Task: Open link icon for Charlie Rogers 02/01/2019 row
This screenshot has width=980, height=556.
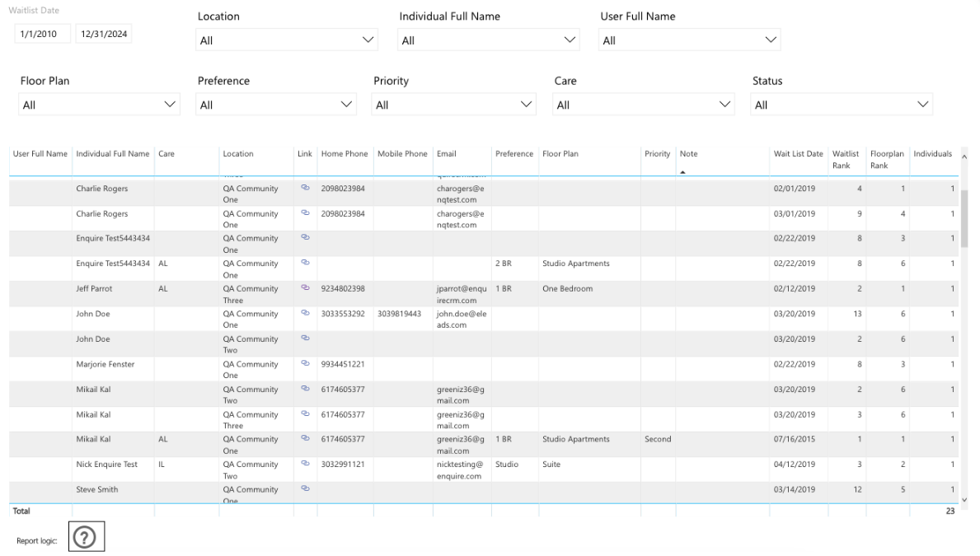Action: pyautogui.click(x=305, y=188)
